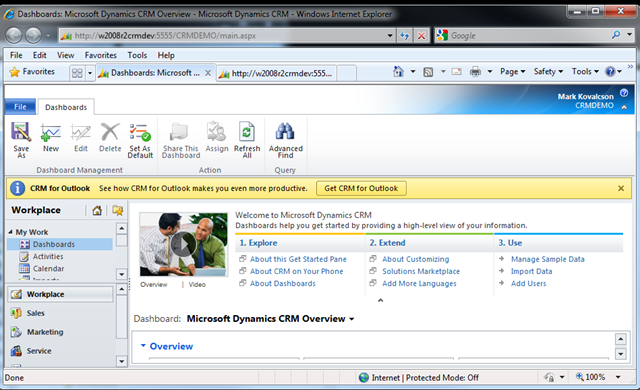Click the Edit dashboard icon
640x390 pixels.
click(80, 132)
